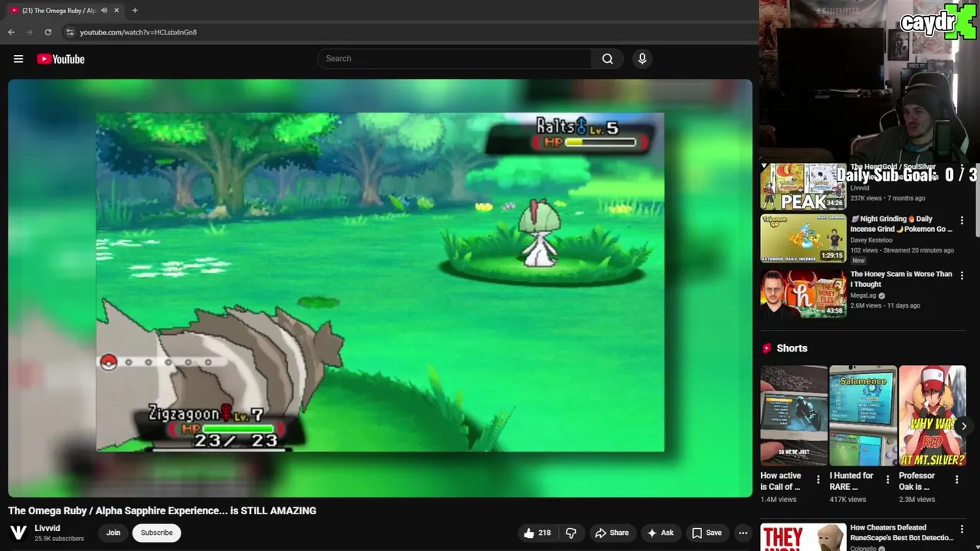Open menu for Night Grinding video

coord(962,220)
